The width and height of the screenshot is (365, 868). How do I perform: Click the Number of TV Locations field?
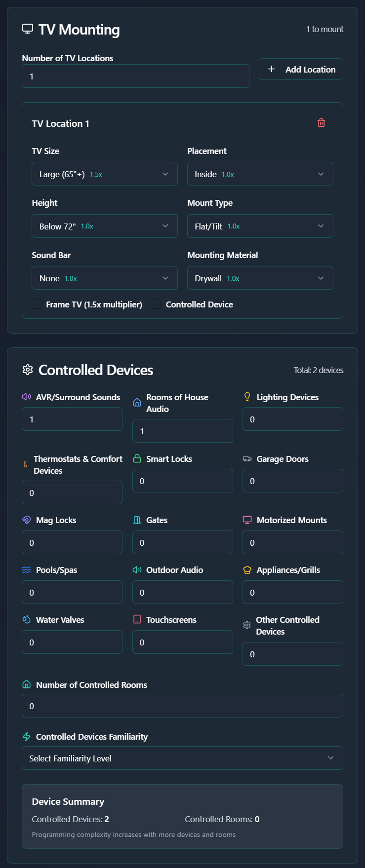(135, 76)
